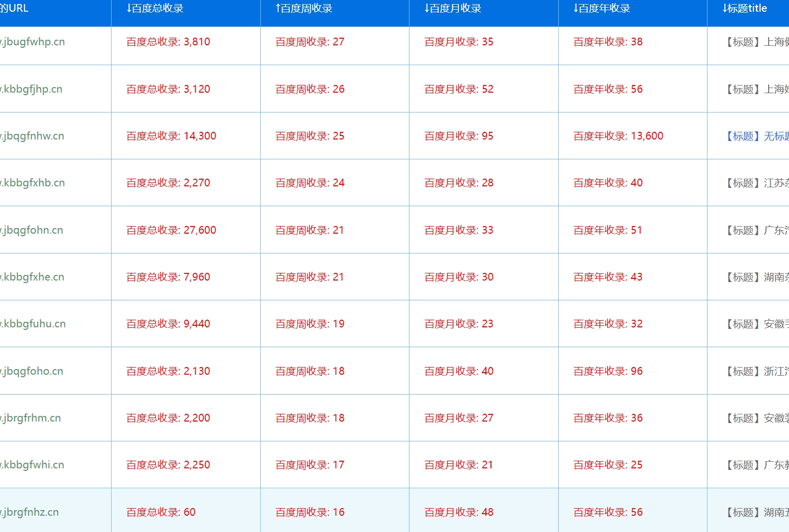
Task: Open the kbbgfwhi.cn URL link
Action: [32, 465]
